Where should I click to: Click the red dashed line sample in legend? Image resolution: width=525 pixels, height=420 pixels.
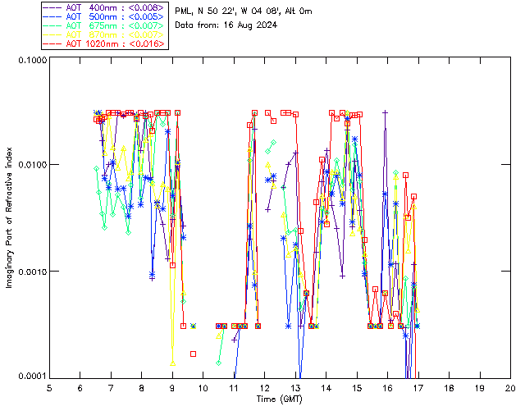(x=52, y=43)
